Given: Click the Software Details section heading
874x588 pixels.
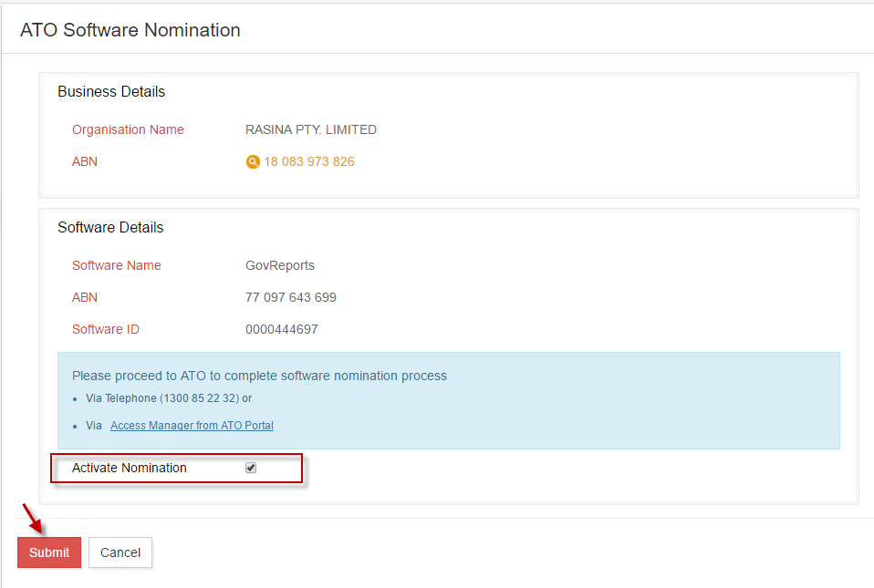Looking at the screenshot, I should pyautogui.click(x=110, y=227).
